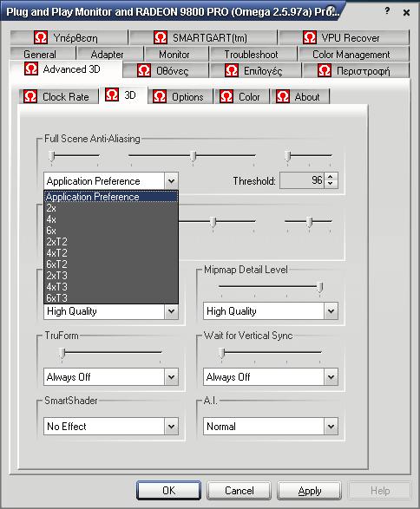The image size is (420, 509).
Task: Select the 6xT3 anti-aliasing option
Action: 111,298
